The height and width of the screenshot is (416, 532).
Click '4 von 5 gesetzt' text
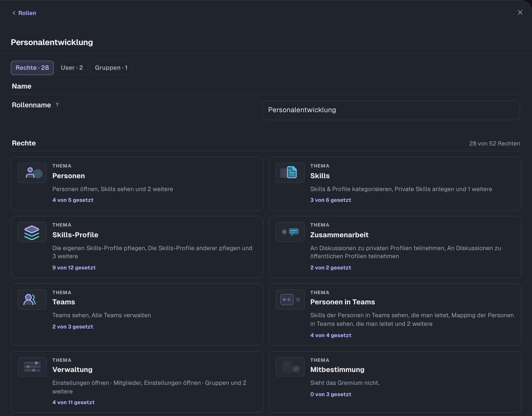pyautogui.click(x=73, y=200)
